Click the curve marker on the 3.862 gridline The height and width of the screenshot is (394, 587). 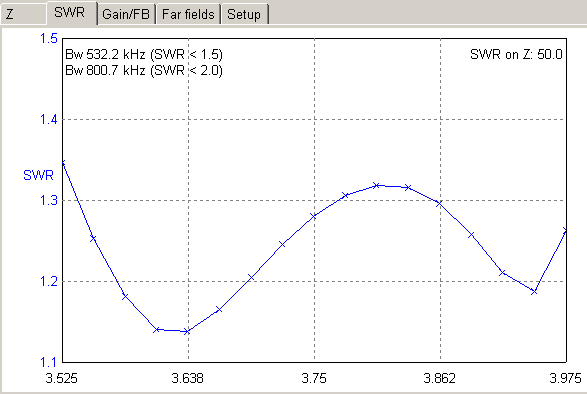click(x=440, y=204)
